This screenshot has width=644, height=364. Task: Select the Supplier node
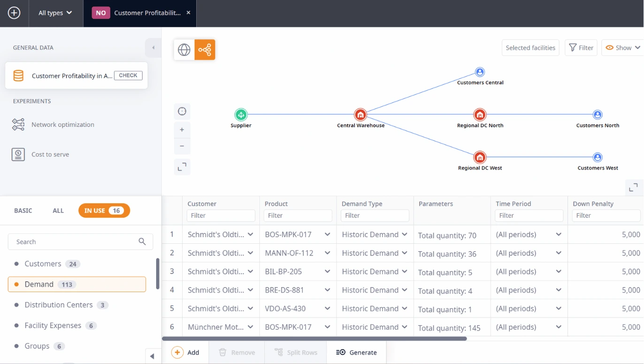241,114
